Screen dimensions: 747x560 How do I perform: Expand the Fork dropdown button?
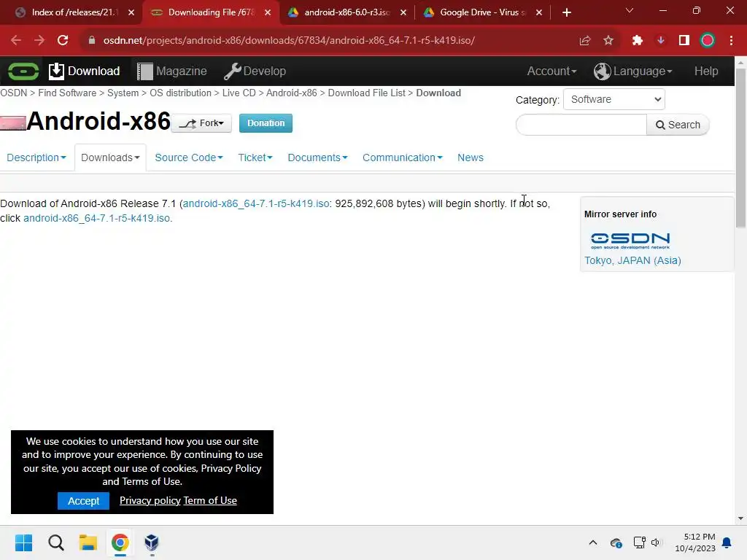pyautogui.click(x=201, y=123)
